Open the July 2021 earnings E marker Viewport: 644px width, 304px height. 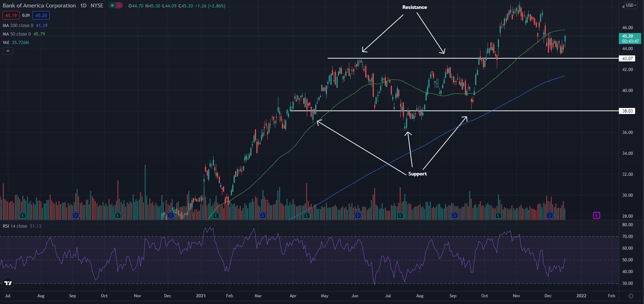(400, 215)
